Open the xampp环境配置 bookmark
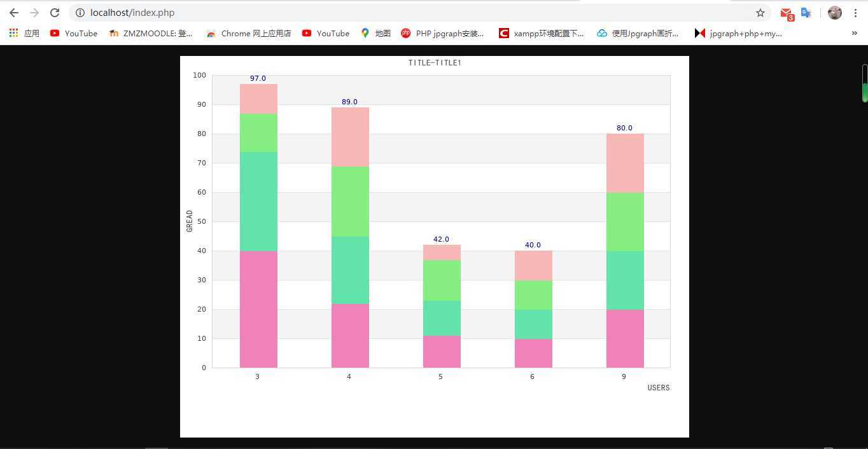The height and width of the screenshot is (449, 868). point(542,33)
